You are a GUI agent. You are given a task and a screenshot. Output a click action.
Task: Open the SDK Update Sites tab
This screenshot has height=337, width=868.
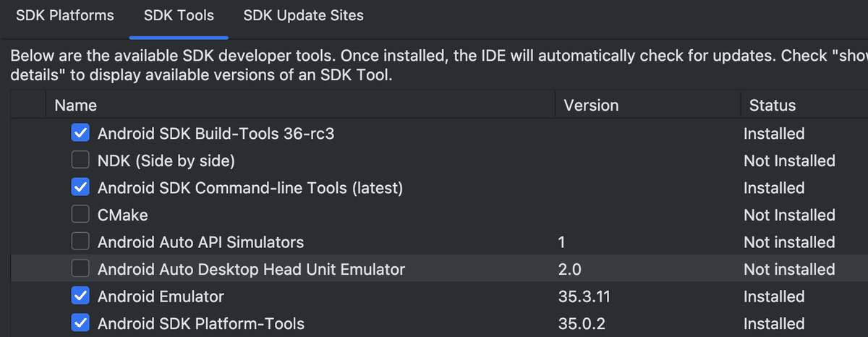pos(303,15)
